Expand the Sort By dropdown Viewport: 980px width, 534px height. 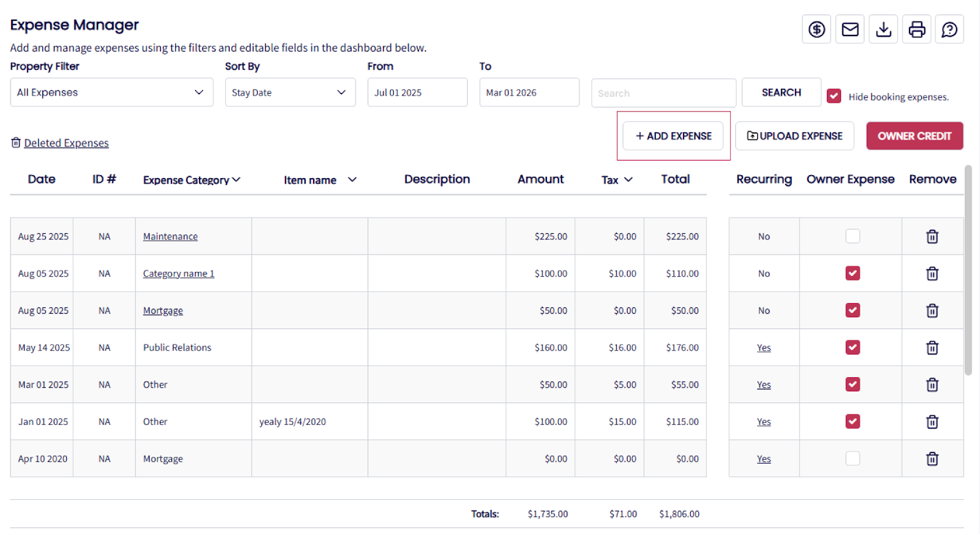pos(290,92)
